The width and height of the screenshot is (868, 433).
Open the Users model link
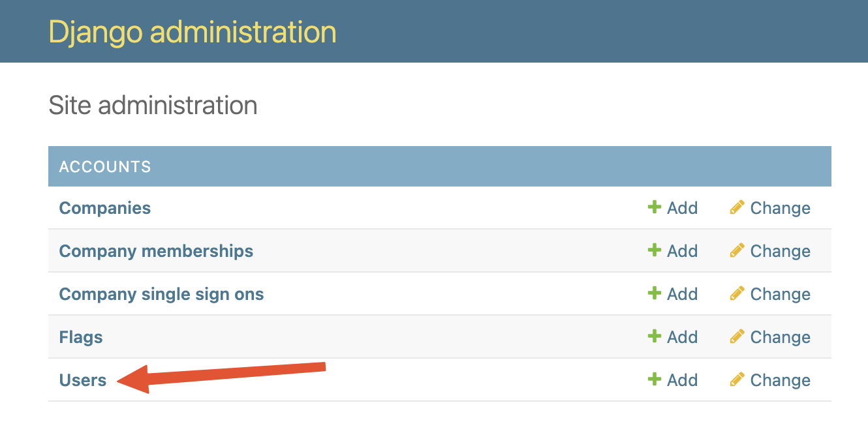coord(83,380)
